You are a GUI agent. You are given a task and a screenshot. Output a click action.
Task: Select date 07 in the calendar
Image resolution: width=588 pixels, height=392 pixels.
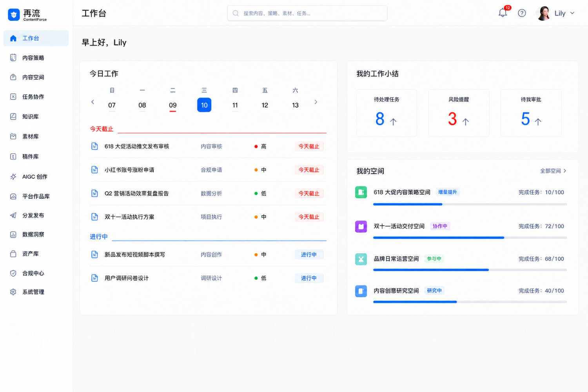tap(112, 105)
